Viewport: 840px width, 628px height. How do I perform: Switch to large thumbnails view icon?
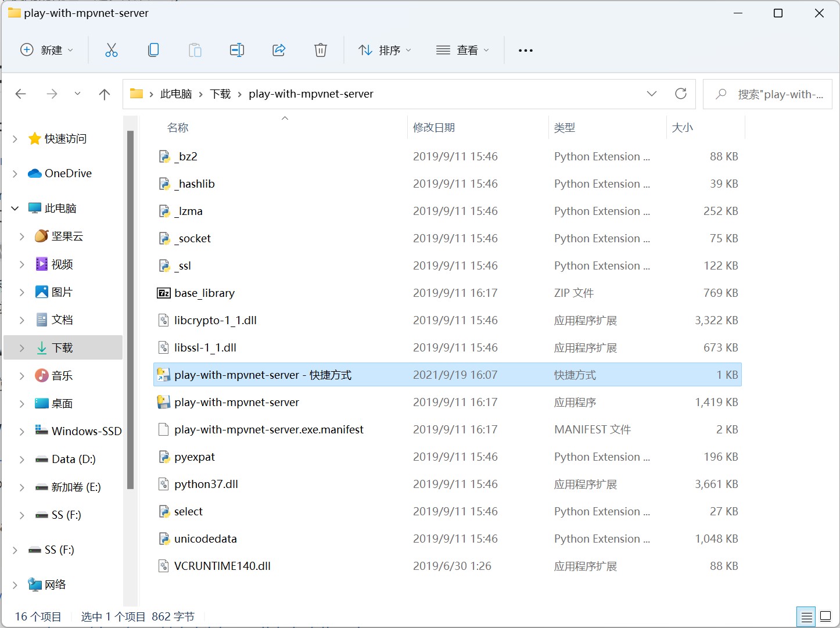pos(825,616)
